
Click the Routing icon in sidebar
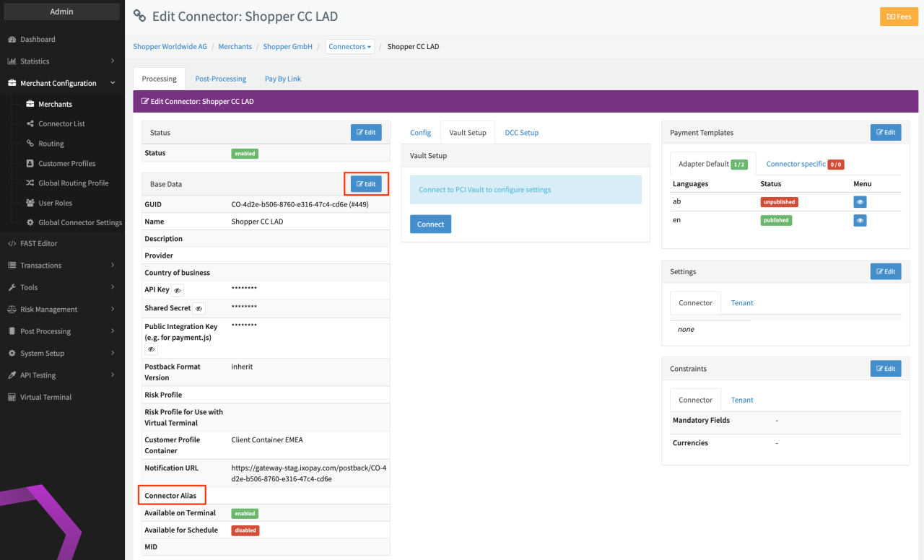[x=30, y=144]
